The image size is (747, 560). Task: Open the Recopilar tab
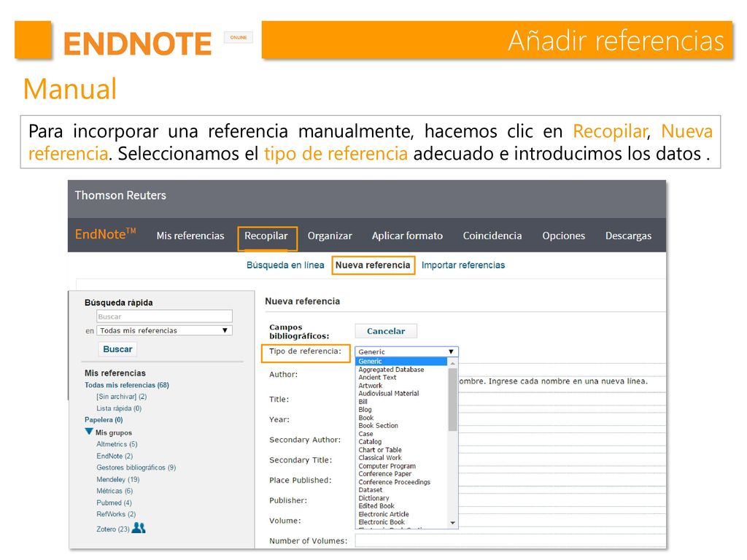point(266,236)
